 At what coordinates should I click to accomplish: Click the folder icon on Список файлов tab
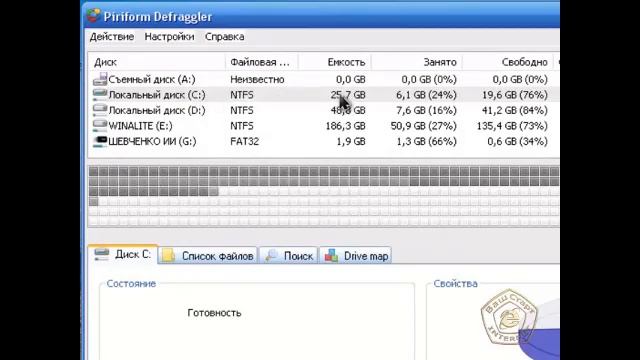[x=169, y=256]
